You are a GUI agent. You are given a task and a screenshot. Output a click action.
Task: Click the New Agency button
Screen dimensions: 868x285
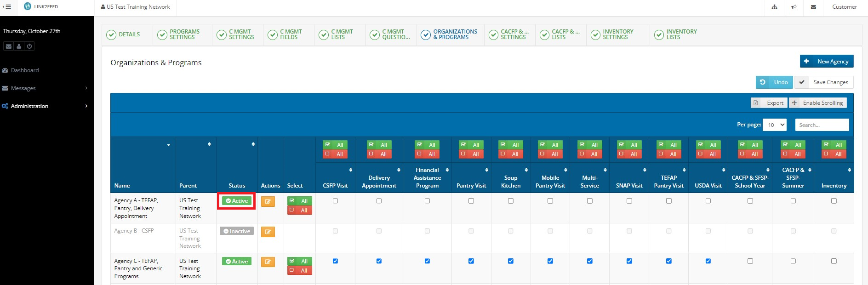tap(827, 62)
